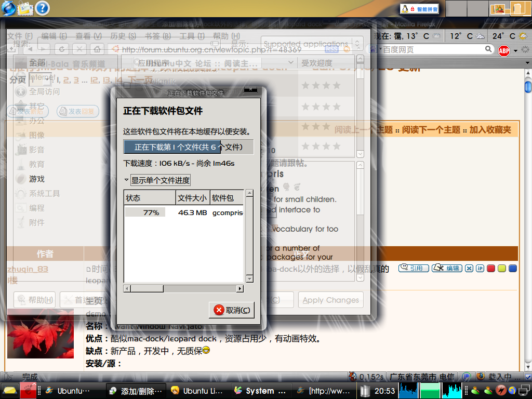Open the 加入收藏夹 link

490,129
